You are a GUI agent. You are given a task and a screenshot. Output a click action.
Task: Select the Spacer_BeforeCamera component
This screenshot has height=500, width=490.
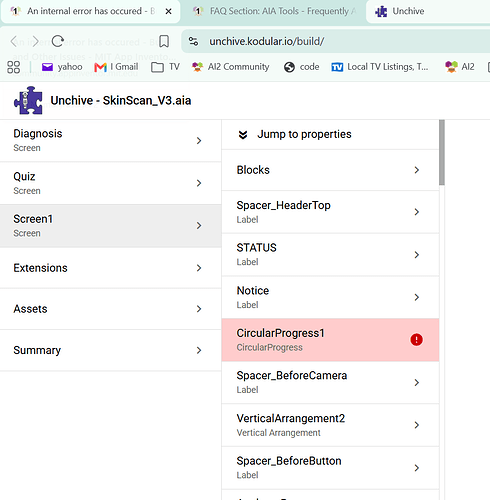point(330,382)
